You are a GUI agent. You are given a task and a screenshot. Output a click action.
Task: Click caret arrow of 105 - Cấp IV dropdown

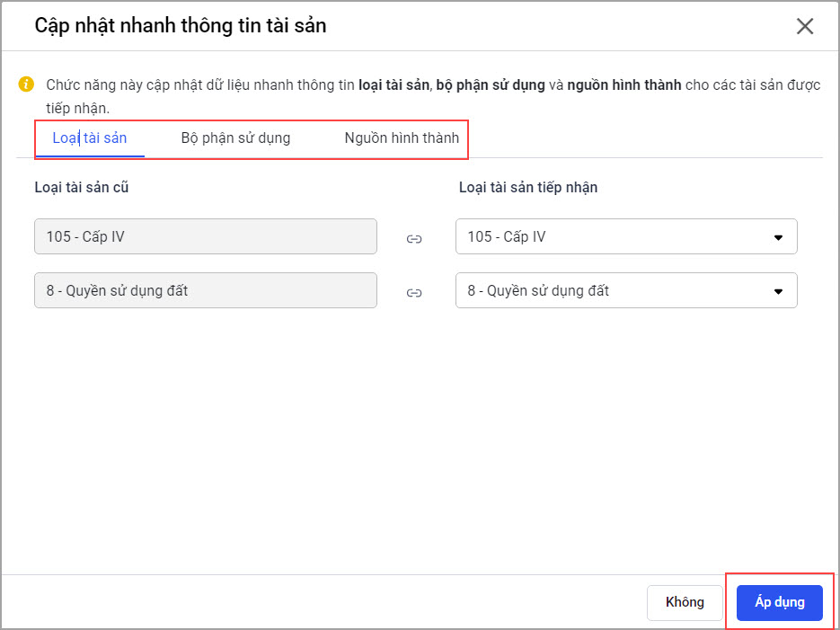(778, 237)
